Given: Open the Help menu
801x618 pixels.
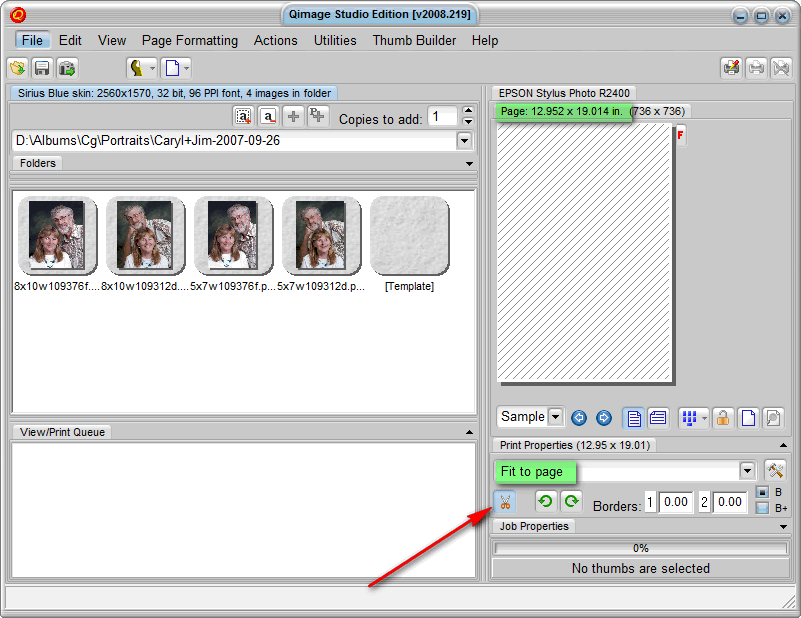Looking at the screenshot, I should 485,40.
